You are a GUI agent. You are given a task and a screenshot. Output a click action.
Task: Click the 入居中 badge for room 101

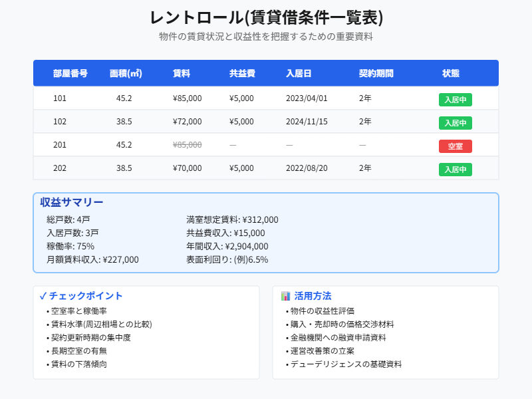(455, 100)
